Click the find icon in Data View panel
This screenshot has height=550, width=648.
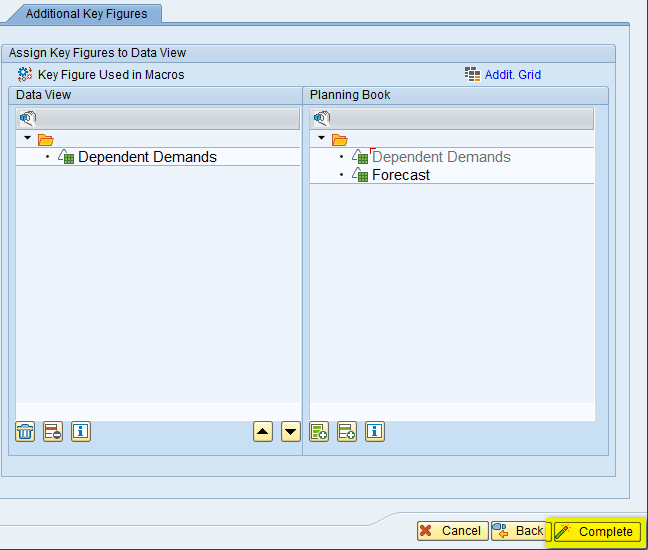[28, 119]
